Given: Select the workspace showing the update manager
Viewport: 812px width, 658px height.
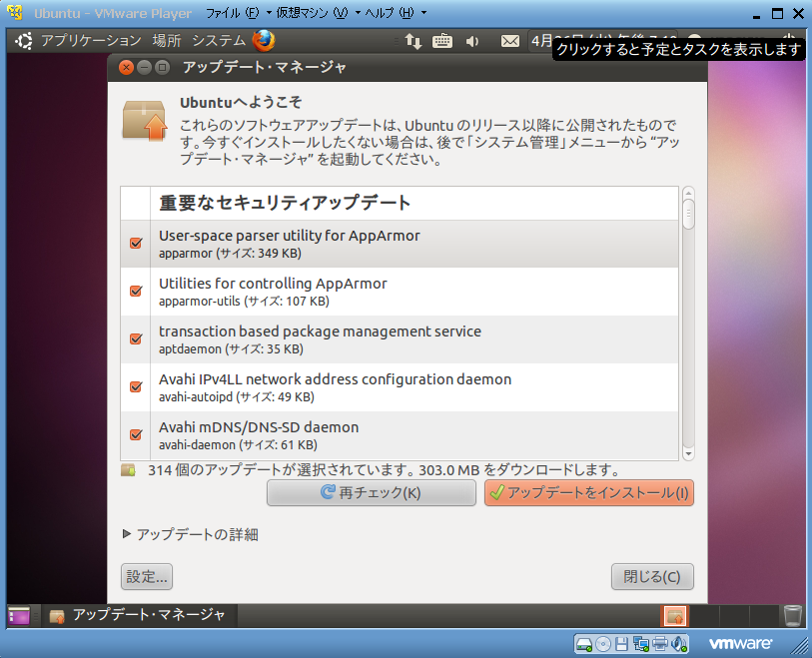Looking at the screenshot, I should point(675,616).
